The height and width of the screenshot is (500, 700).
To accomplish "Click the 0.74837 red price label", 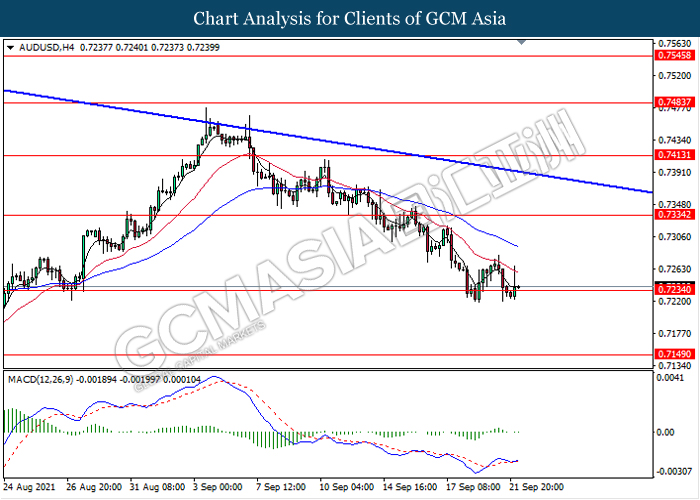I will pos(675,102).
